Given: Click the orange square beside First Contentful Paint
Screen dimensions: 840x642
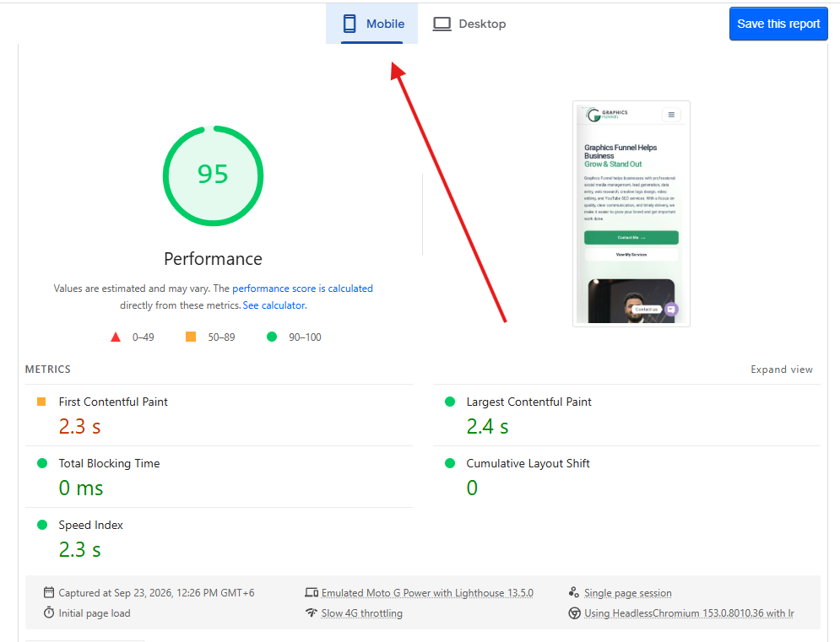Looking at the screenshot, I should click(41, 402).
